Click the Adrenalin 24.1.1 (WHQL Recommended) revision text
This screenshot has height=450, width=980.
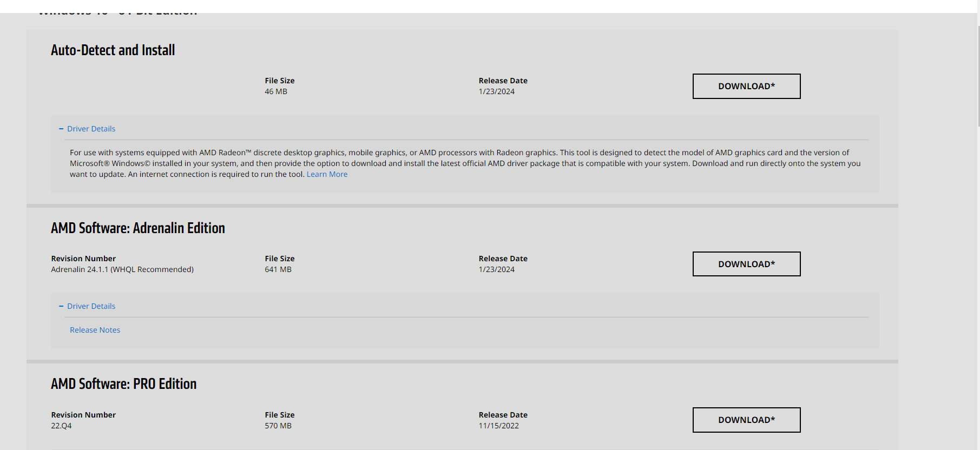coord(122,269)
